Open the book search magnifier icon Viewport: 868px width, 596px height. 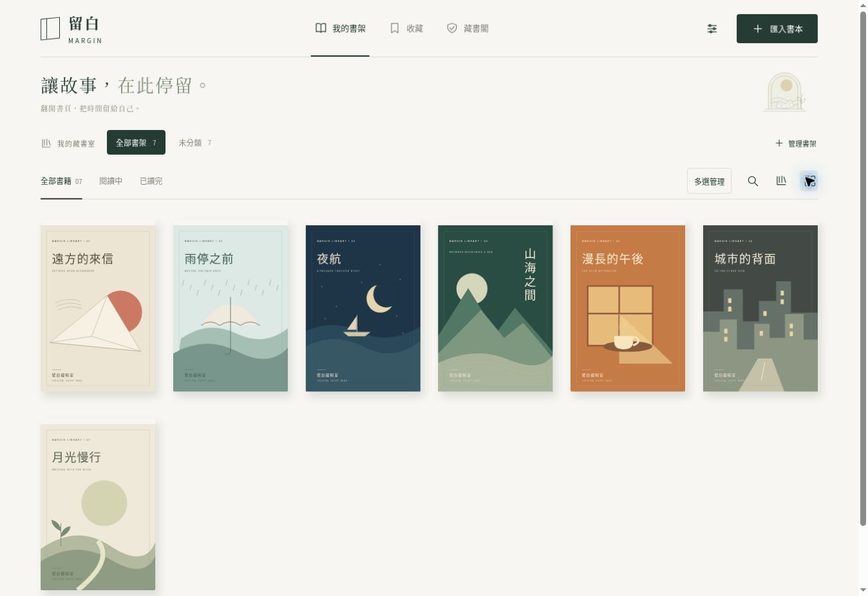click(x=753, y=182)
